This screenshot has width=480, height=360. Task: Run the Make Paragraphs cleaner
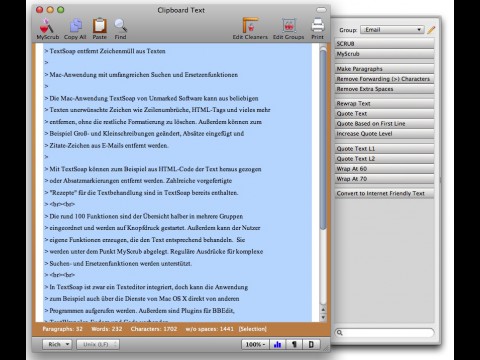pos(384,69)
